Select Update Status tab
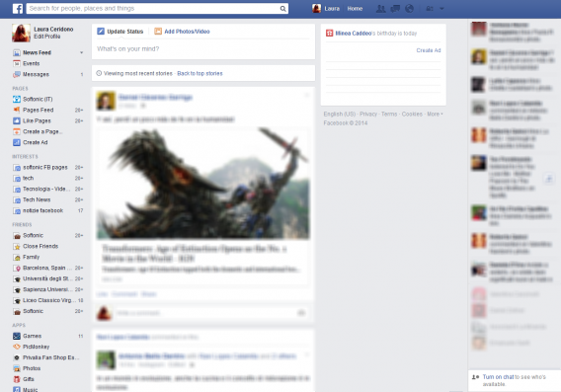 120,32
